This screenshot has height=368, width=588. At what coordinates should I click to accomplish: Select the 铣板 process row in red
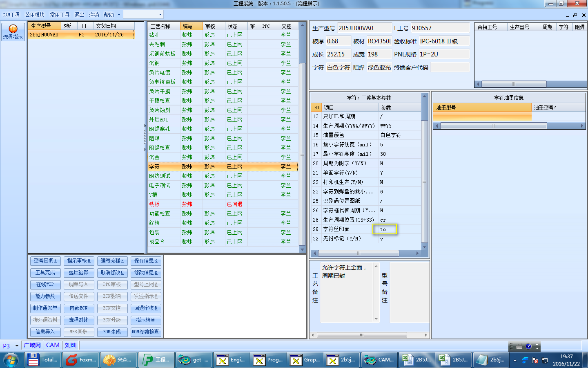tap(223, 204)
